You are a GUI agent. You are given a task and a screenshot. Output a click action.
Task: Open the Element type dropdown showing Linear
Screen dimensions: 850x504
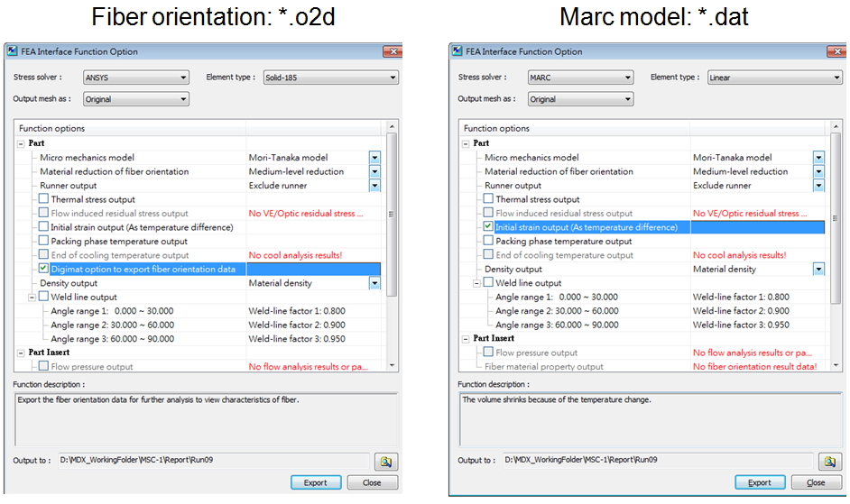[x=773, y=78]
